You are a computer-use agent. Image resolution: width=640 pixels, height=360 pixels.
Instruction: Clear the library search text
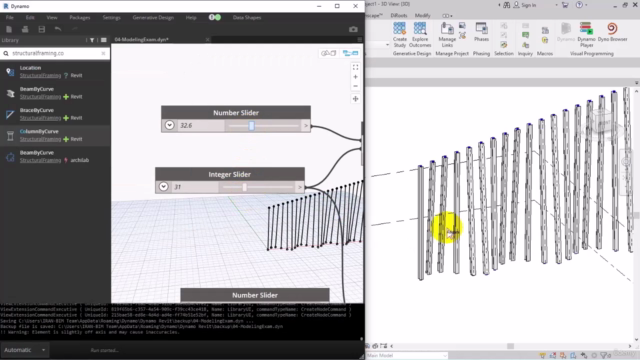tap(103, 53)
